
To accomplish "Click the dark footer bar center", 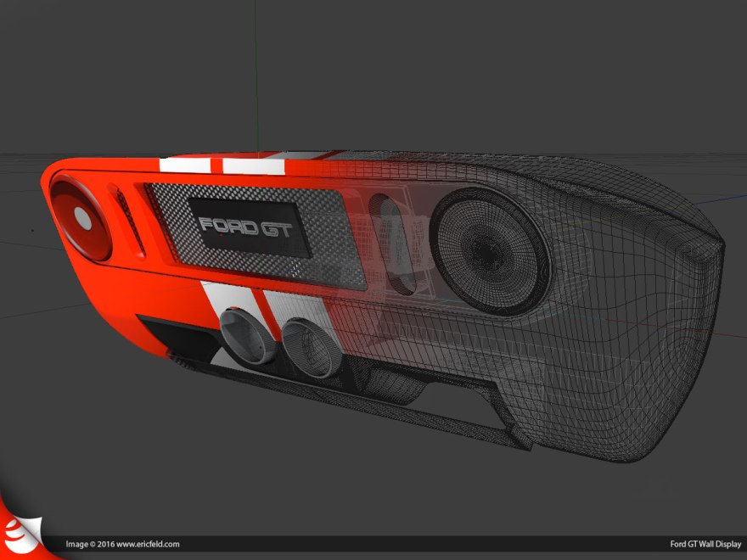I will 373,544.
